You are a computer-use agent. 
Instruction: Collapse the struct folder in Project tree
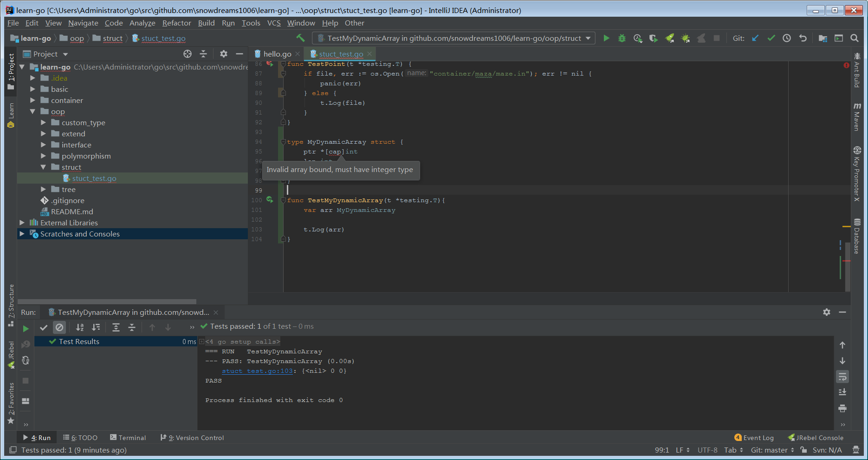pos(43,167)
